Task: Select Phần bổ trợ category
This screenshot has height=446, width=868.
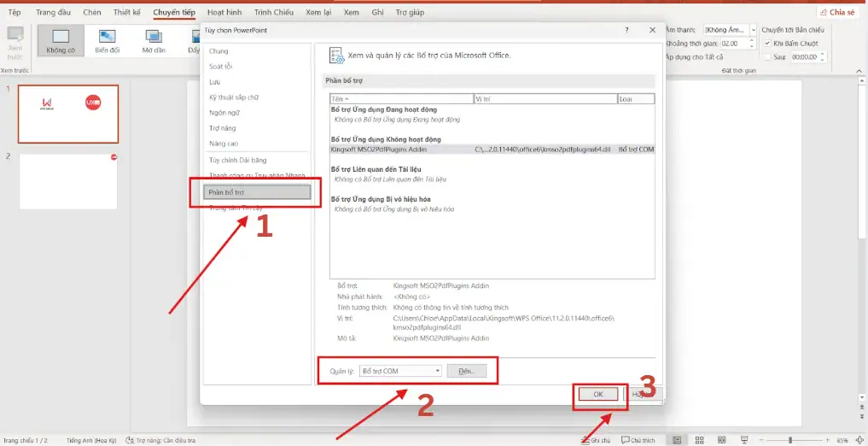Action: coord(257,192)
